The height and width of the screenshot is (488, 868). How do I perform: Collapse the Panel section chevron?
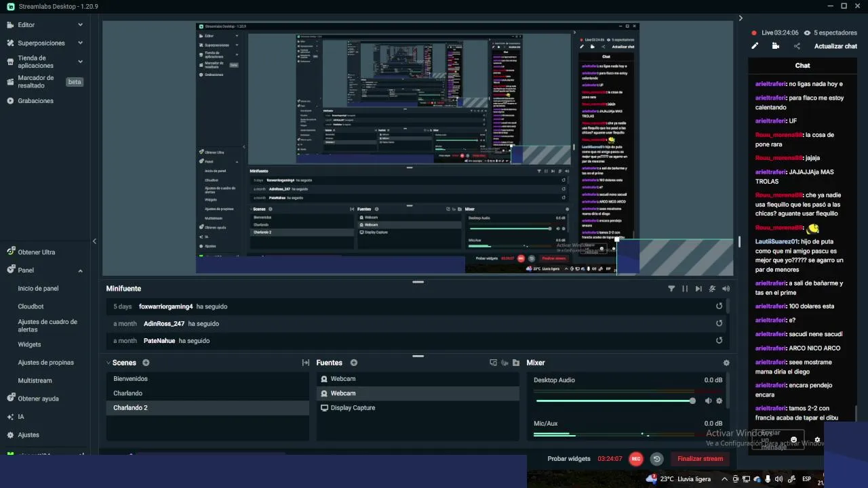(x=80, y=270)
